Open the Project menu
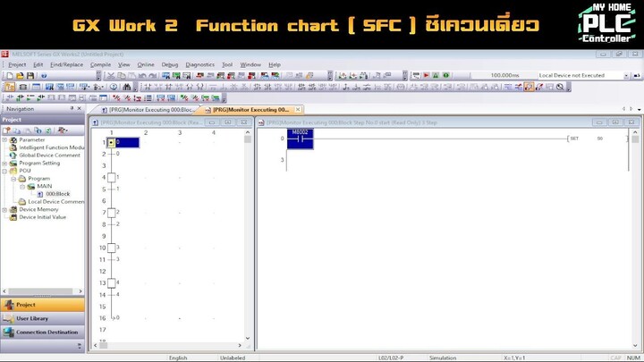This screenshot has height=362, width=644. coord(17,64)
